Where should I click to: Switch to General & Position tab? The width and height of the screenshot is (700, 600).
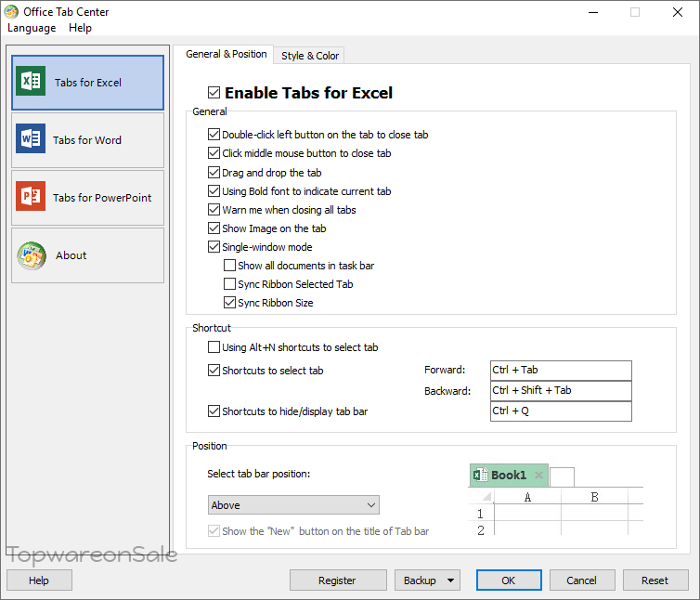pyautogui.click(x=226, y=54)
